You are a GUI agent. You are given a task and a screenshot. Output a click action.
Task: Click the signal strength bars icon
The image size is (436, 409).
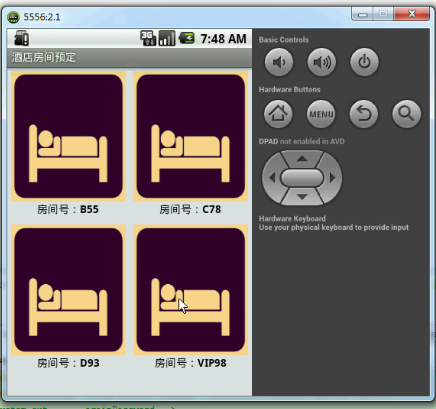pyautogui.click(x=167, y=38)
